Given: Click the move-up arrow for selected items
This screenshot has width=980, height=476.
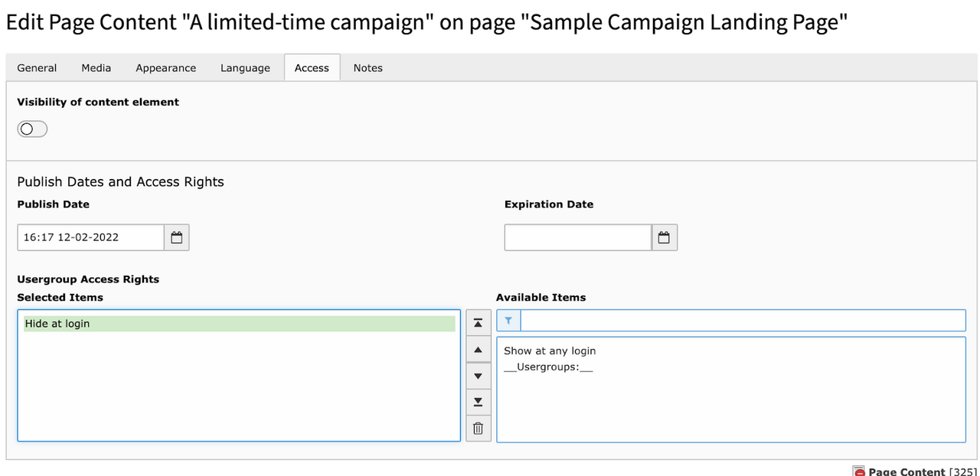Looking at the screenshot, I should 478,349.
